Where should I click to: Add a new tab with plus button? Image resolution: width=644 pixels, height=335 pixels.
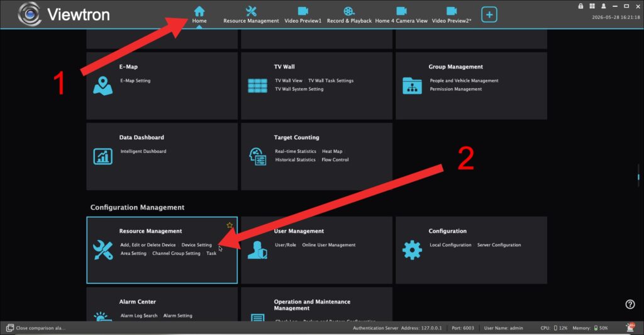(x=489, y=14)
